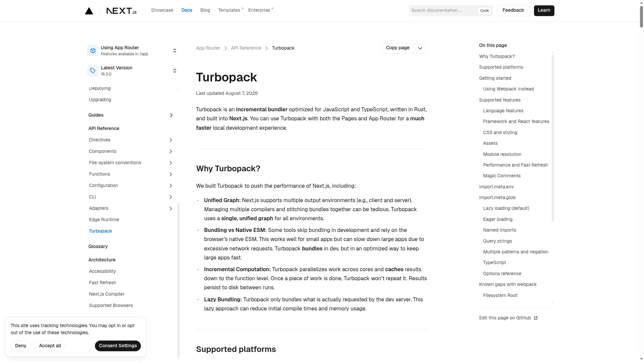644x362 pixels.
Task: Jump to Options reference section
Action: coord(502,274)
